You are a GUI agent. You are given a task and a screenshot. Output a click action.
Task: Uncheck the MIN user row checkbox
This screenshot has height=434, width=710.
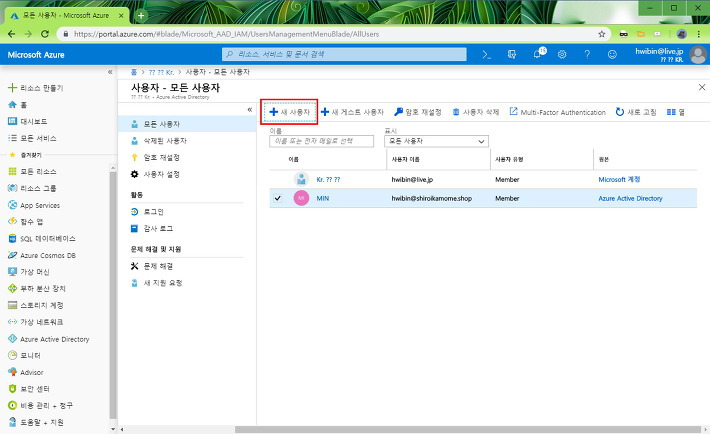278,198
